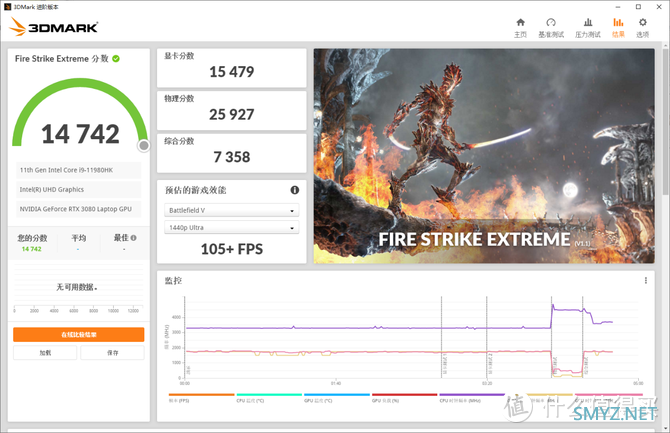Open the monitoring panel three-dot menu
Image resolution: width=670 pixels, height=433 pixels.
point(646,280)
